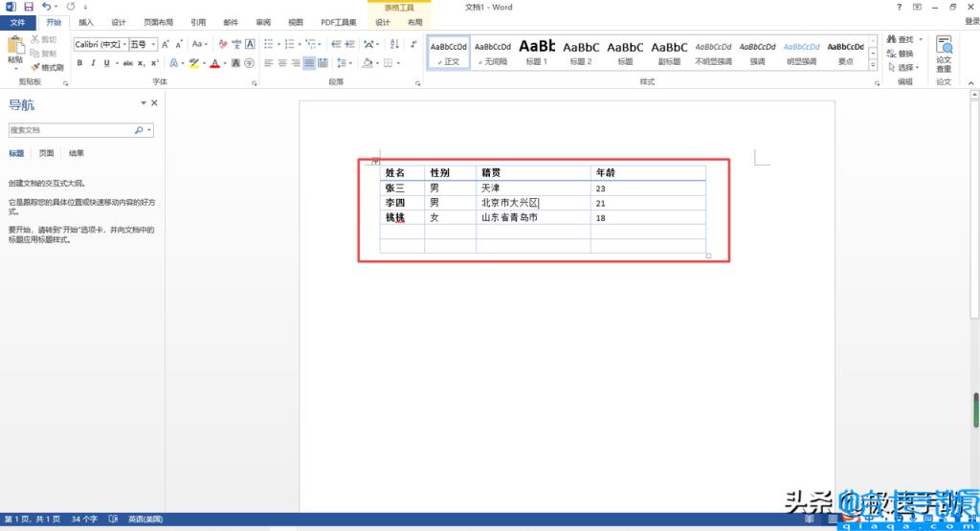980x531 pixels.
Task: Apply strikethrough (abc) formatting
Action: pos(127,63)
